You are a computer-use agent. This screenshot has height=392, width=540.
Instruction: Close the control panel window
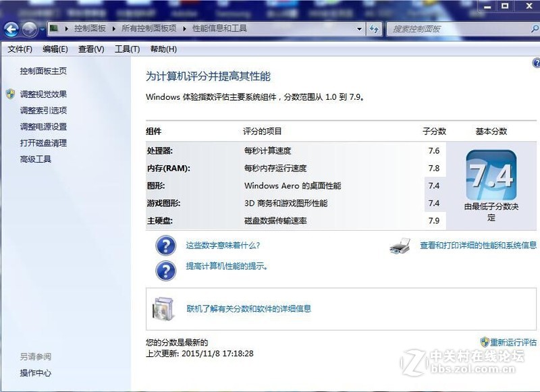529,7
